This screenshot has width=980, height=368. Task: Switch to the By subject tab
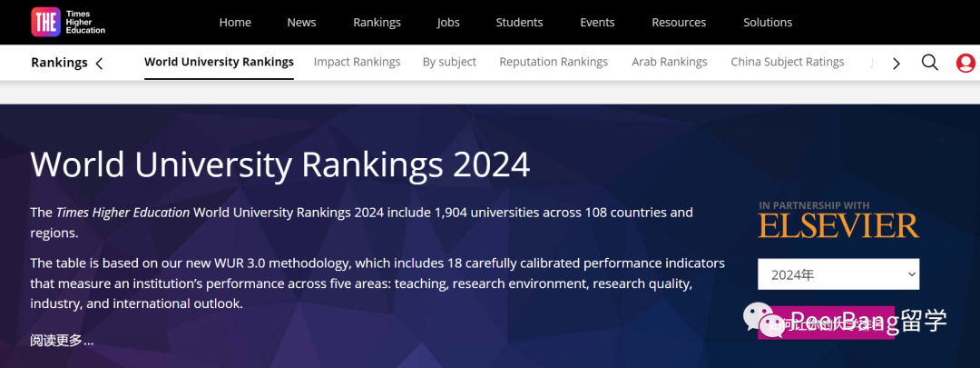[449, 62]
